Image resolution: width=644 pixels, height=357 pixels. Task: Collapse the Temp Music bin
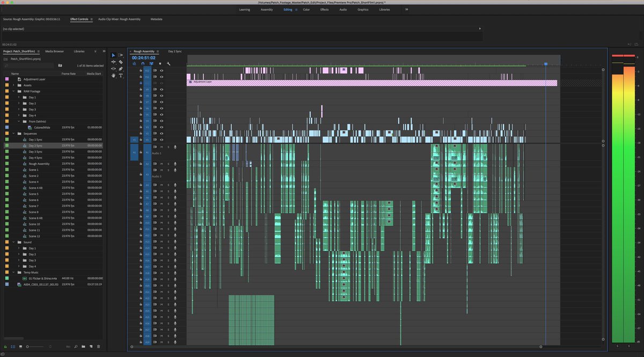coord(13,272)
